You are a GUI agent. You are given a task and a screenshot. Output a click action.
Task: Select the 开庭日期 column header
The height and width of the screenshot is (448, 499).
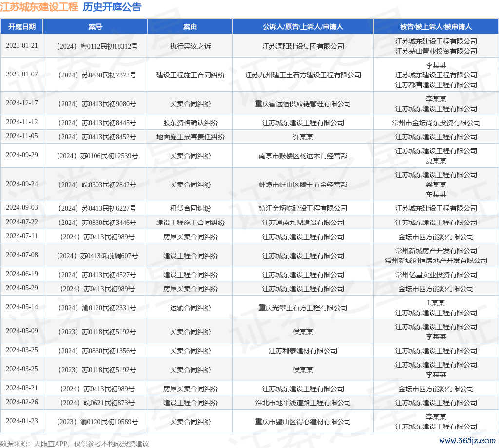[21, 27]
